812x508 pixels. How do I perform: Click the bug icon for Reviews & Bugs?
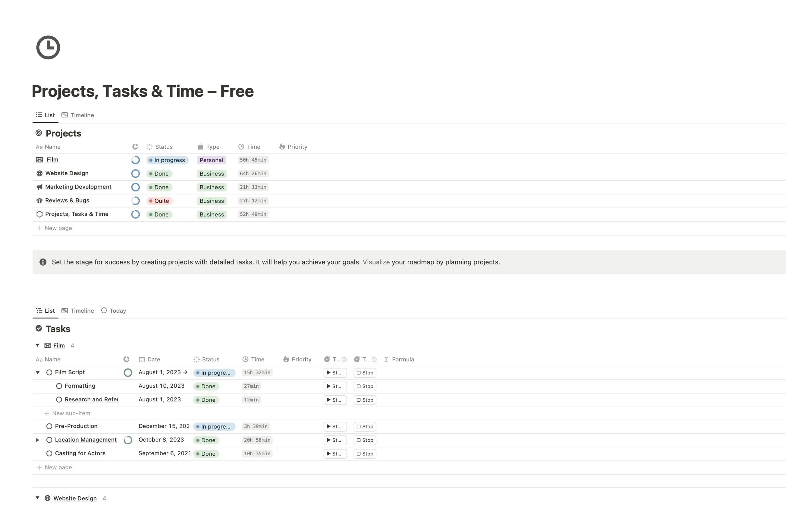tap(39, 201)
